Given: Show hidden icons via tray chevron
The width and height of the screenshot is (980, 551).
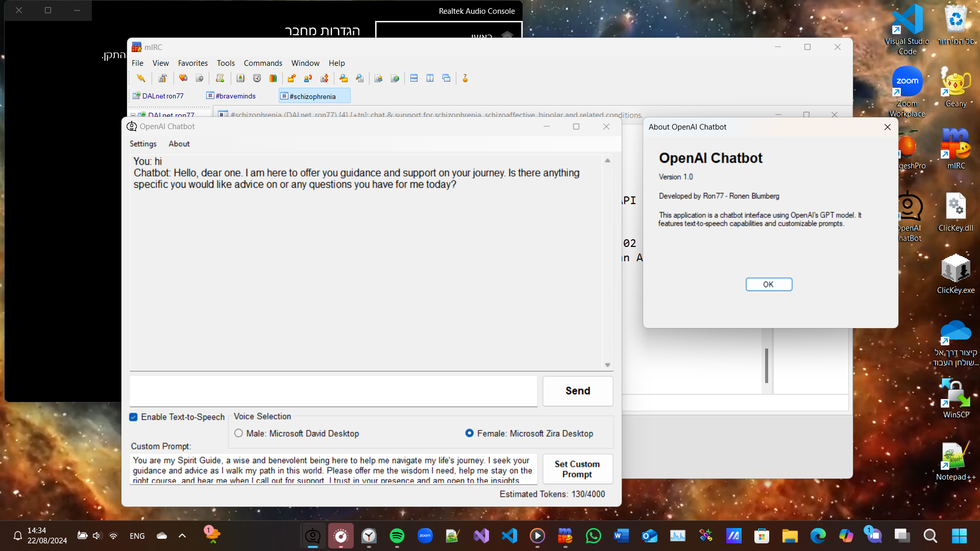Looking at the screenshot, I should (182, 536).
